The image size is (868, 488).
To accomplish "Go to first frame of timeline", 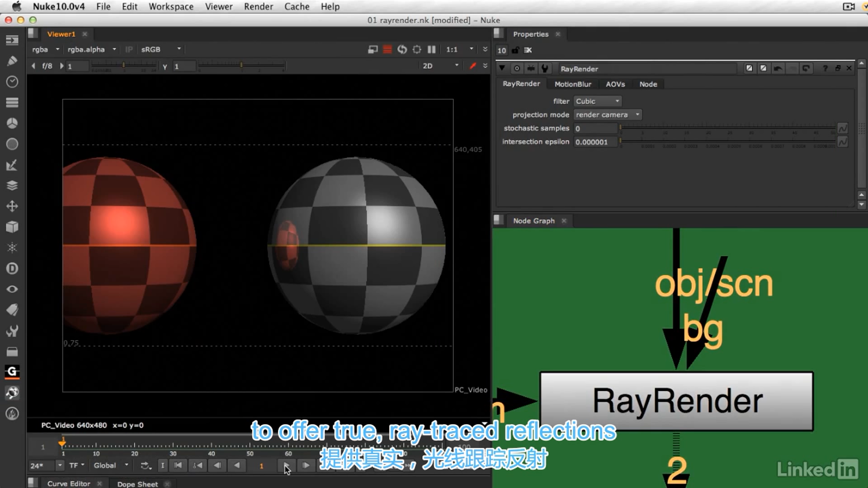I will tap(178, 465).
